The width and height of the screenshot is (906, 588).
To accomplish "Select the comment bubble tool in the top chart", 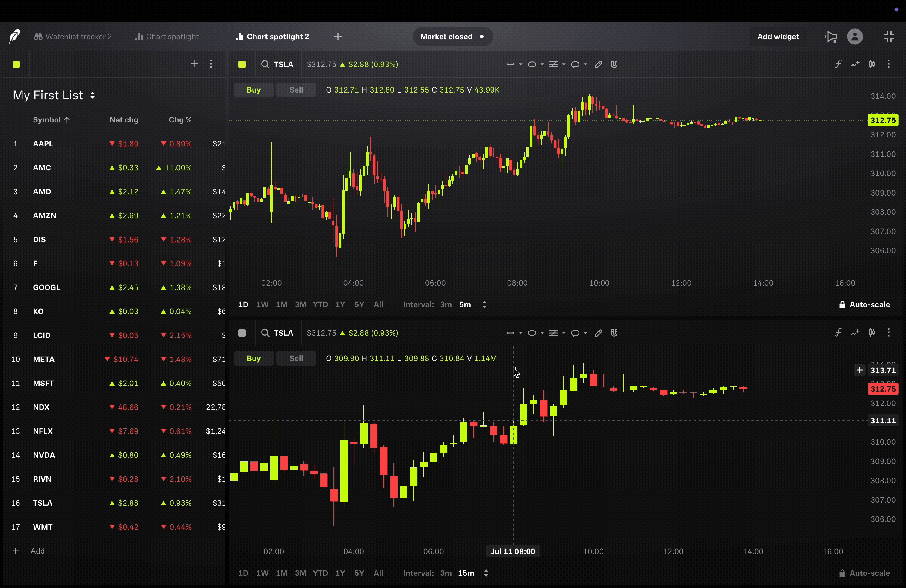I will 575,64.
